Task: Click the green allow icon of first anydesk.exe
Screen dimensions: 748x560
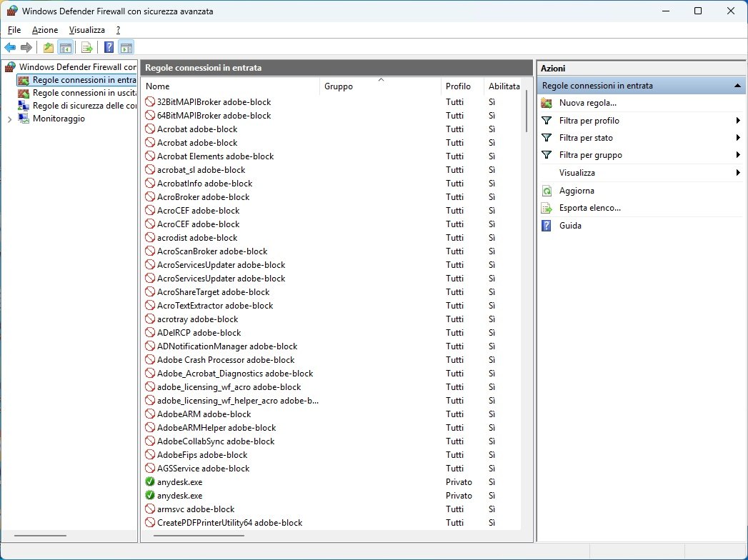Action: click(x=150, y=482)
